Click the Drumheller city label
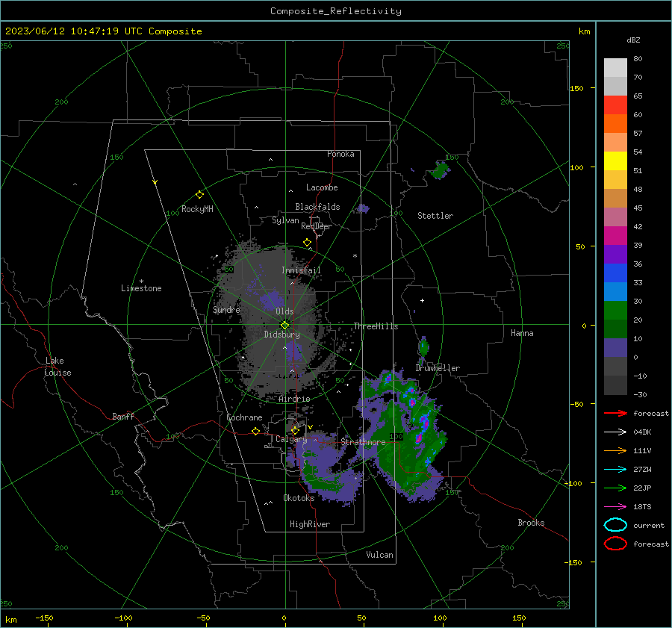This screenshot has height=628, width=672. (438, 368)
